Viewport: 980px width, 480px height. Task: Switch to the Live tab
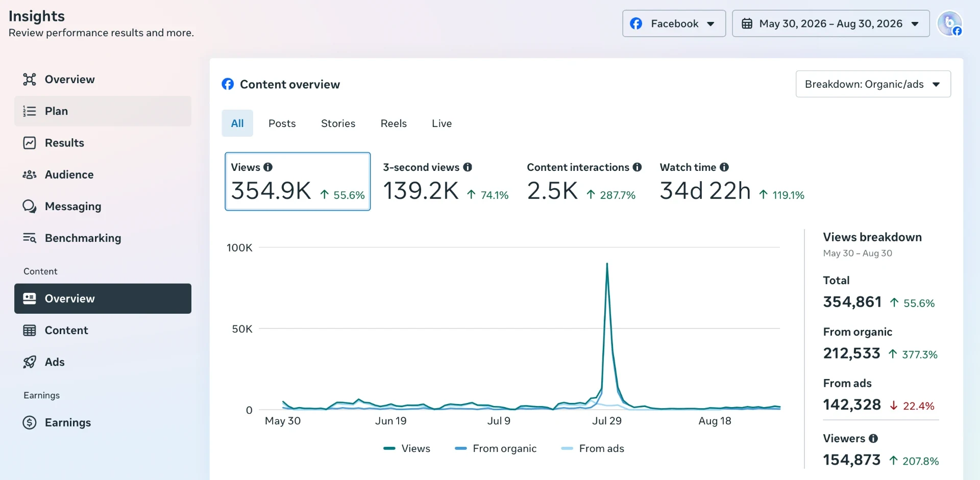point(442,123)
